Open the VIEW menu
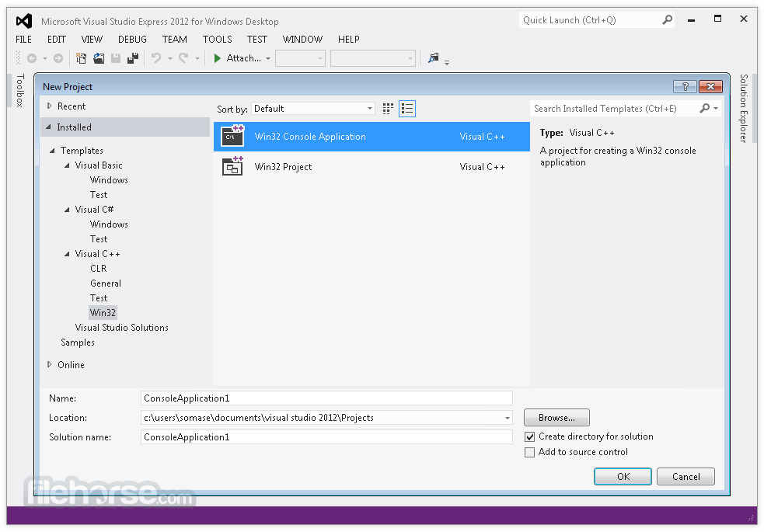Viewport: 764px width, 532px height. click(x=92, y=40)
